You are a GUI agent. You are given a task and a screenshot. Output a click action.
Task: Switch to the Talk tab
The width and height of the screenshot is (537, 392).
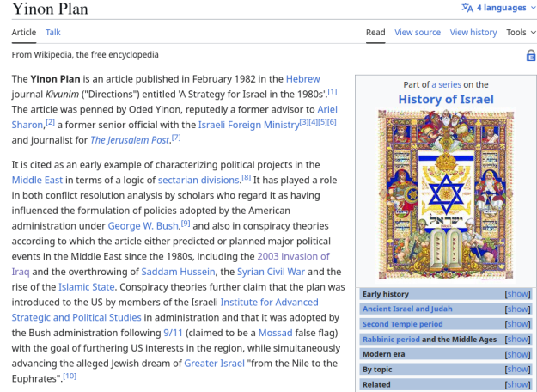pos(52,32)
